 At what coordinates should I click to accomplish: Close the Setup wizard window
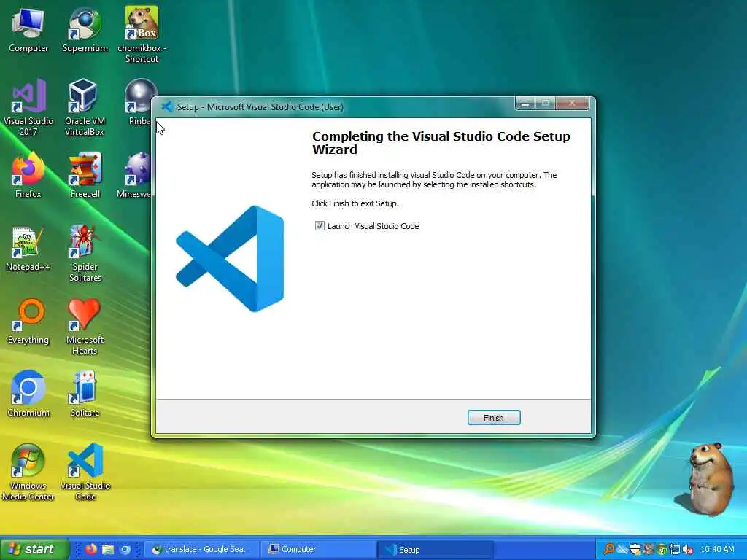(572, 104)
